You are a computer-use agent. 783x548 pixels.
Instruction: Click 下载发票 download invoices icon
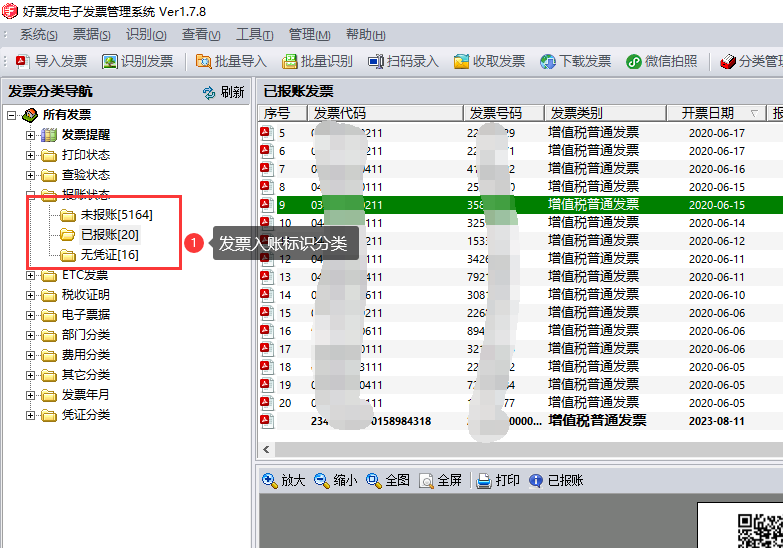547,61
